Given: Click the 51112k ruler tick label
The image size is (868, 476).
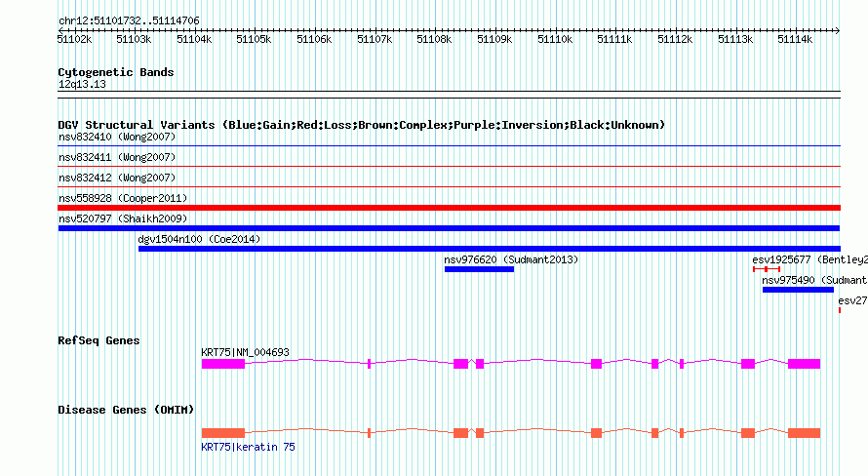Looking at the screenshot, I should pyautogui.click(x=675, y=39).
